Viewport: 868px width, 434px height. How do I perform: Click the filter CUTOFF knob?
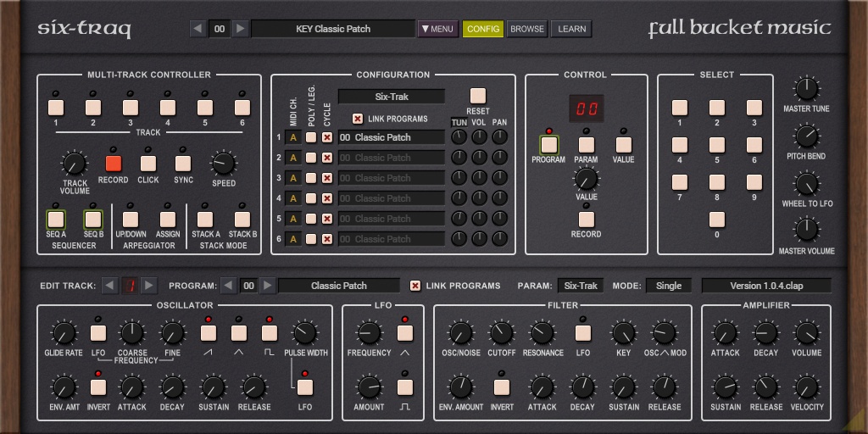pyautogui.click(x=501, y=333)
